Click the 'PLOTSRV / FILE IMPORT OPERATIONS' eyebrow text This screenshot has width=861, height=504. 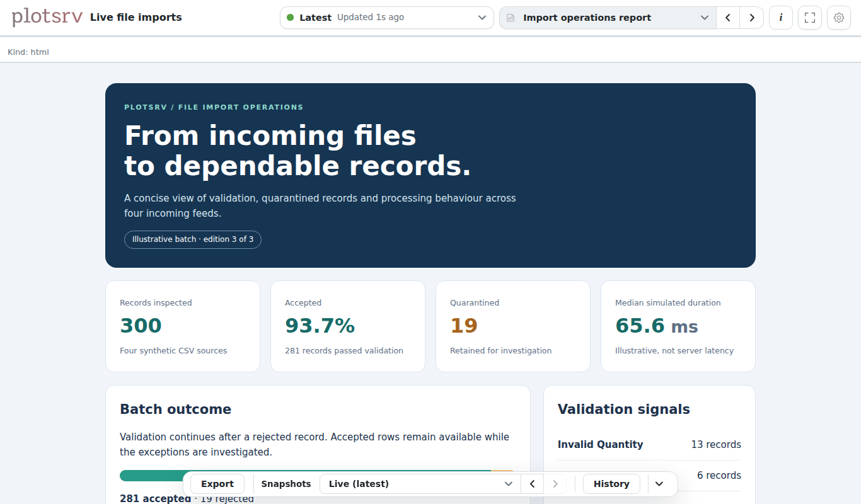214,107
